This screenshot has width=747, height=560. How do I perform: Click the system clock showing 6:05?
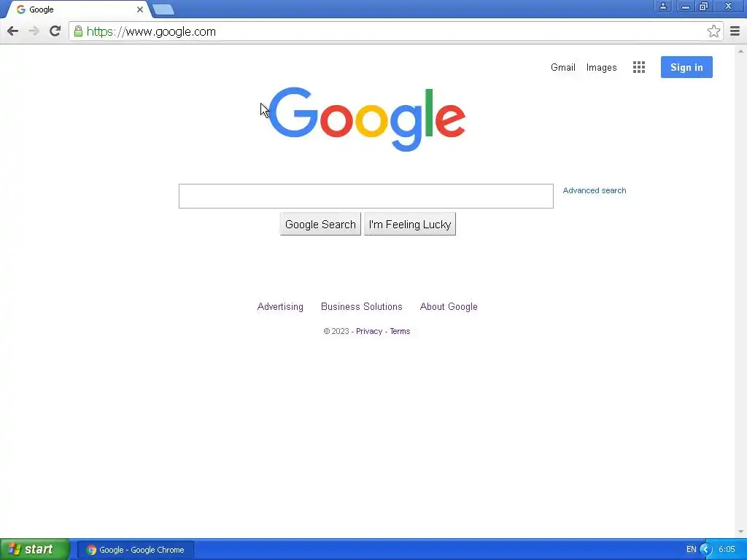pos(727,550)
